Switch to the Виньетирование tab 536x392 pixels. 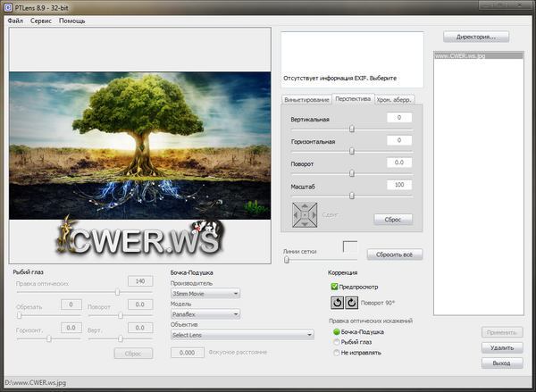[x=306, y=99]
